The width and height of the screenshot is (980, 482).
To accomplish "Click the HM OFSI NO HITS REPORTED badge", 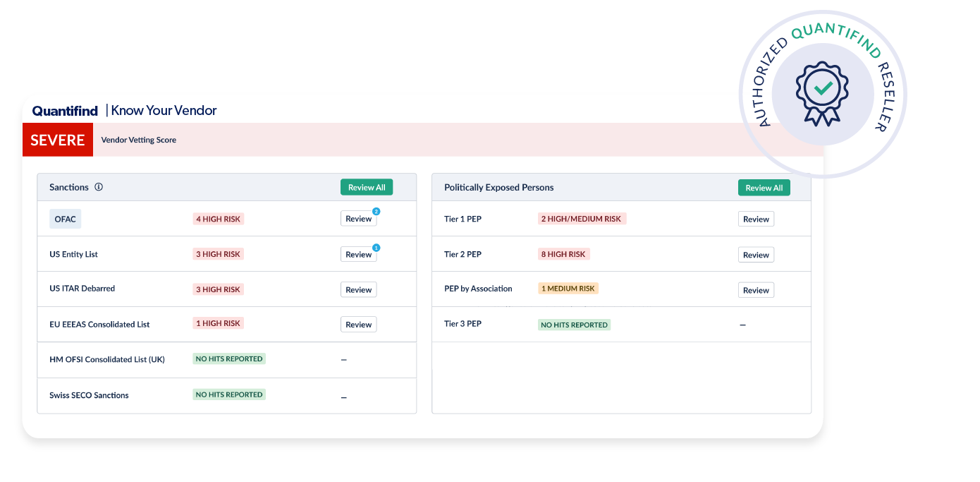I will (229, 359).
